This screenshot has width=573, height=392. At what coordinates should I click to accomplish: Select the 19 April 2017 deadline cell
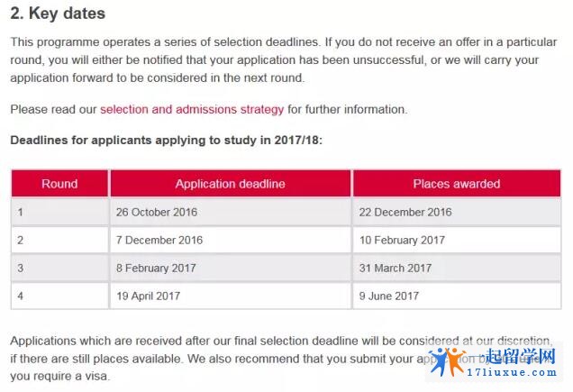coord(231,296)
